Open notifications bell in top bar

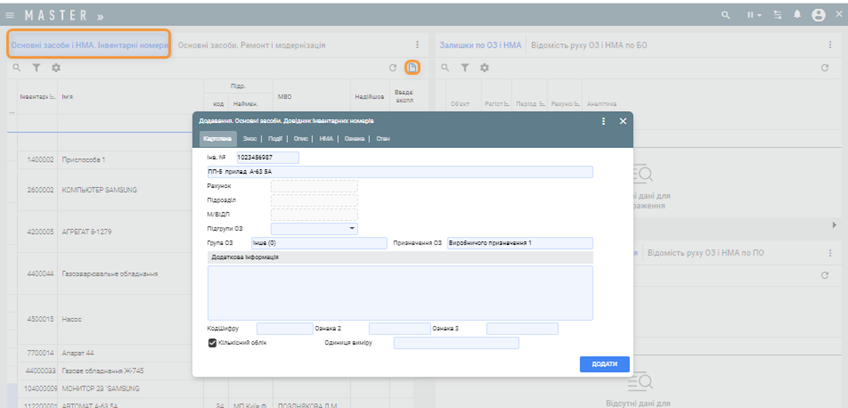pyautogui.click(x=798, y=15)
